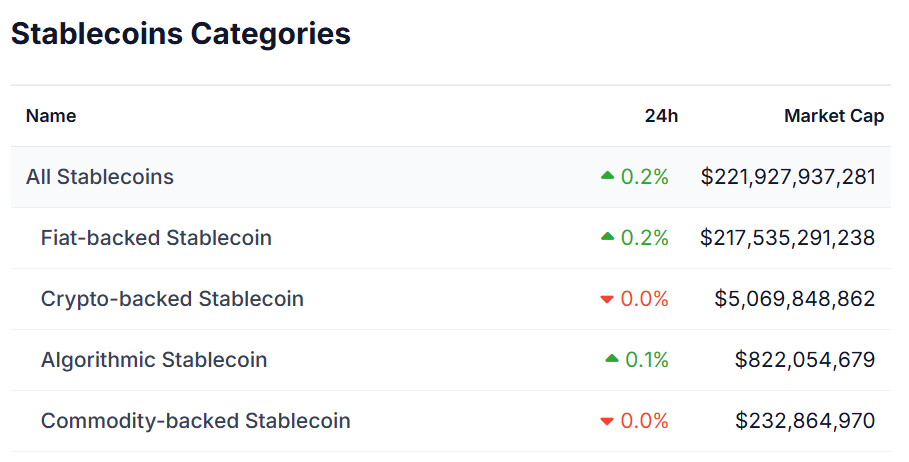
Task: Click green up arrow beside Fiat-backed Stablecoin
Action: (607, 237)
